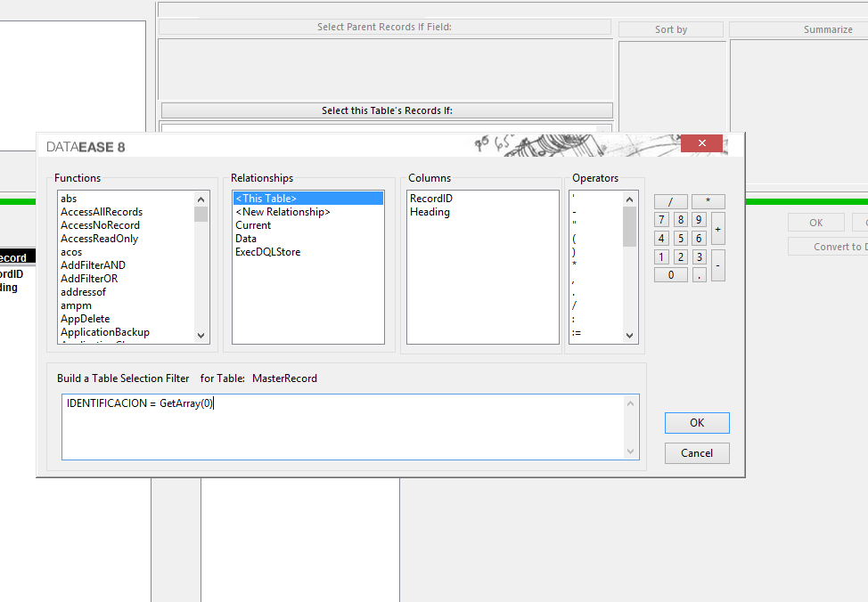Choose <New Relationship> in Relationships
The image size is (868, 602).
[x=283, y=212]
